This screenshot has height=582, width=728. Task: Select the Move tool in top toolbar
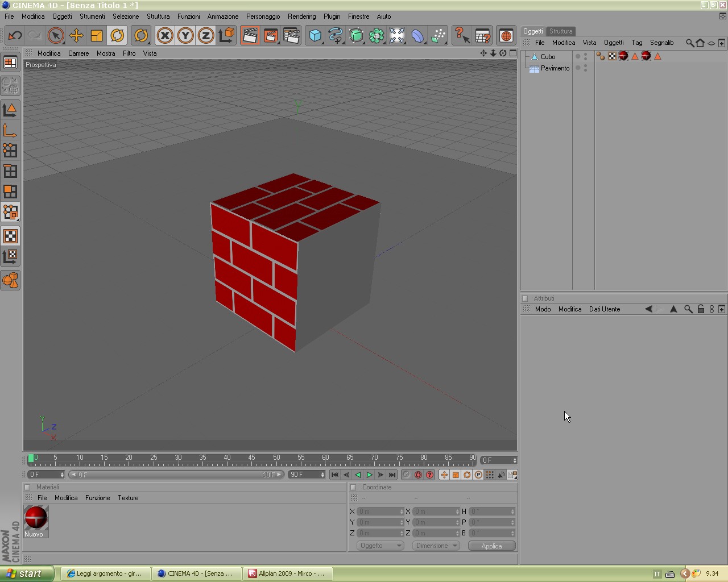pos(76,36)
